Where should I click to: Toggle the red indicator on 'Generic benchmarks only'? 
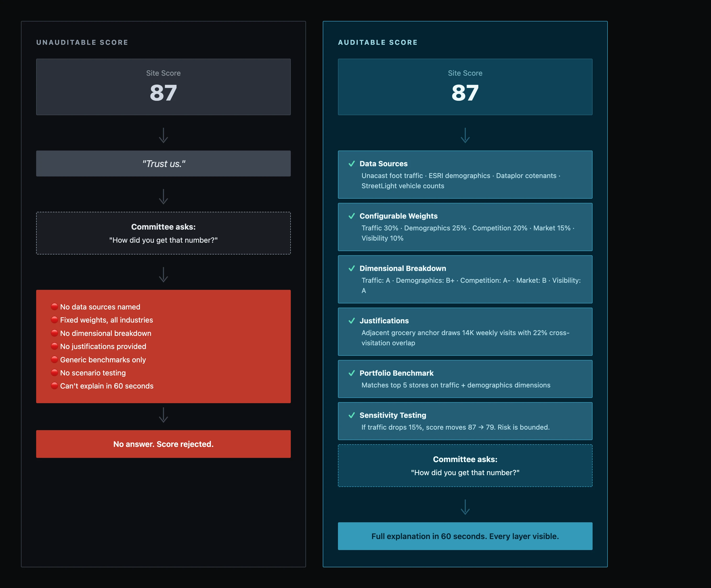(x=54, y=360)
